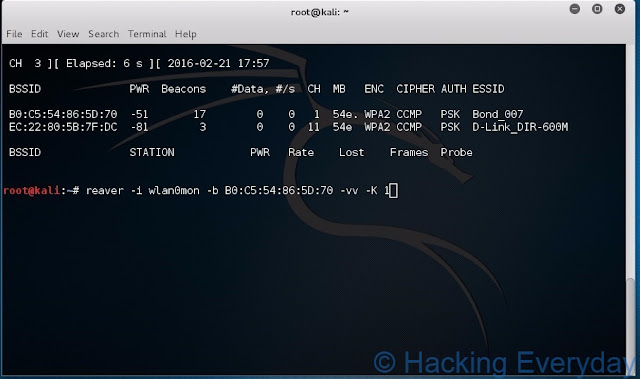Image resolution: width=640 pixels, height=379 pixels.
Task: Click the AUTH column header
Action: pyautogui.click(x=453, y=89)
